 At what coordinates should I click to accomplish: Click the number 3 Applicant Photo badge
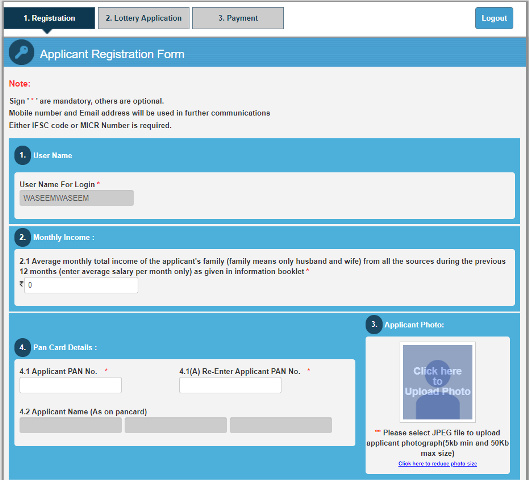pos(374,324)
